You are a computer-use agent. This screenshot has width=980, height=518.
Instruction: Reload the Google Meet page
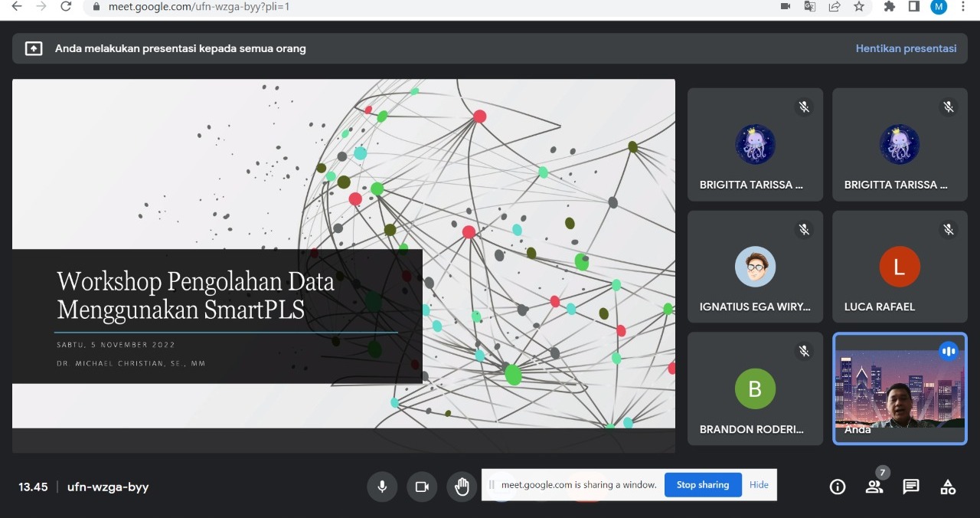tap(66, 7)
